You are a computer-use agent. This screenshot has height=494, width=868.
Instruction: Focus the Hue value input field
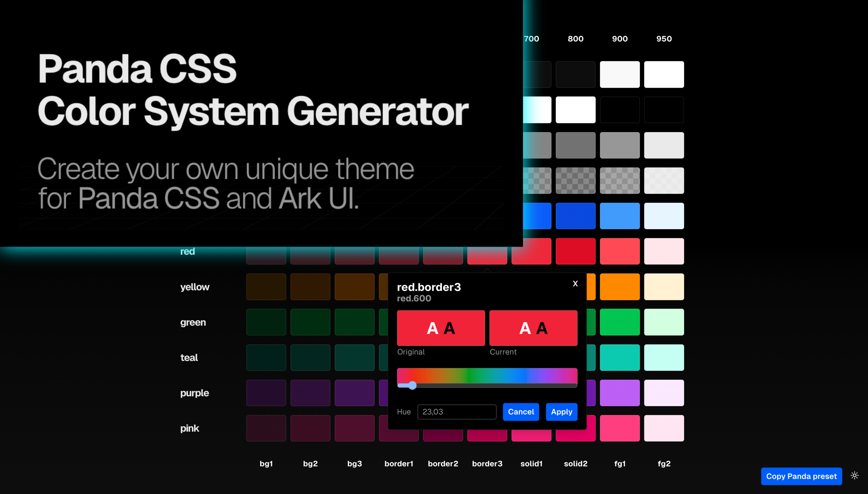coord(457,412)
